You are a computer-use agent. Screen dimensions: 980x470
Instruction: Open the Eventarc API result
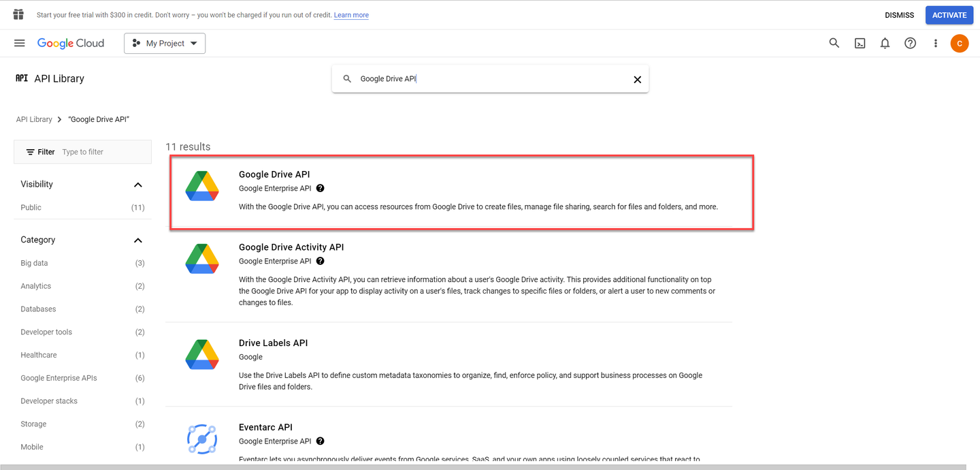pos(265,427)
